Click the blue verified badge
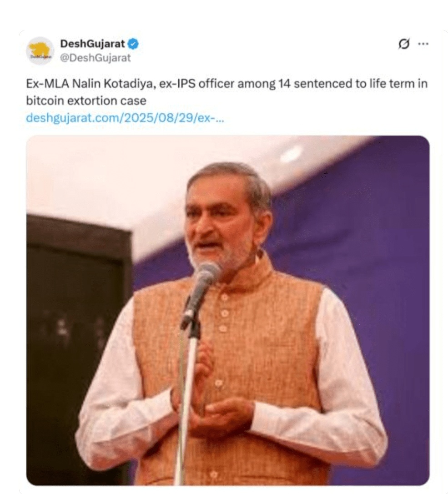The image size is (448, 494). tap(133, 44)
